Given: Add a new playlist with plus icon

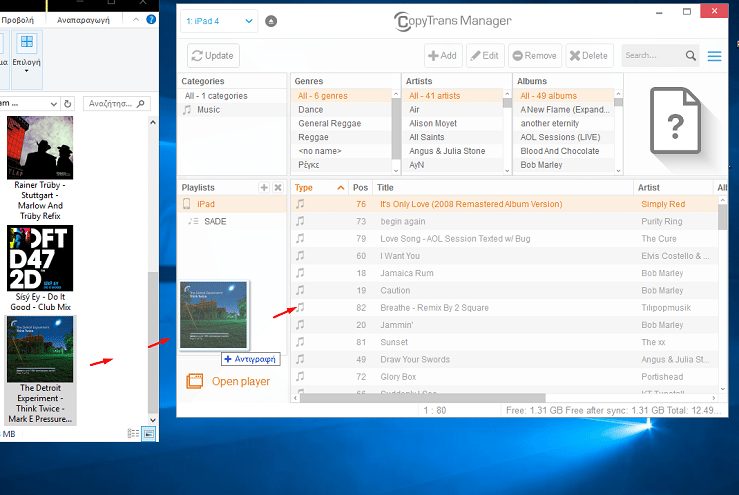Looking at the screenshot, I should (264, 188).
